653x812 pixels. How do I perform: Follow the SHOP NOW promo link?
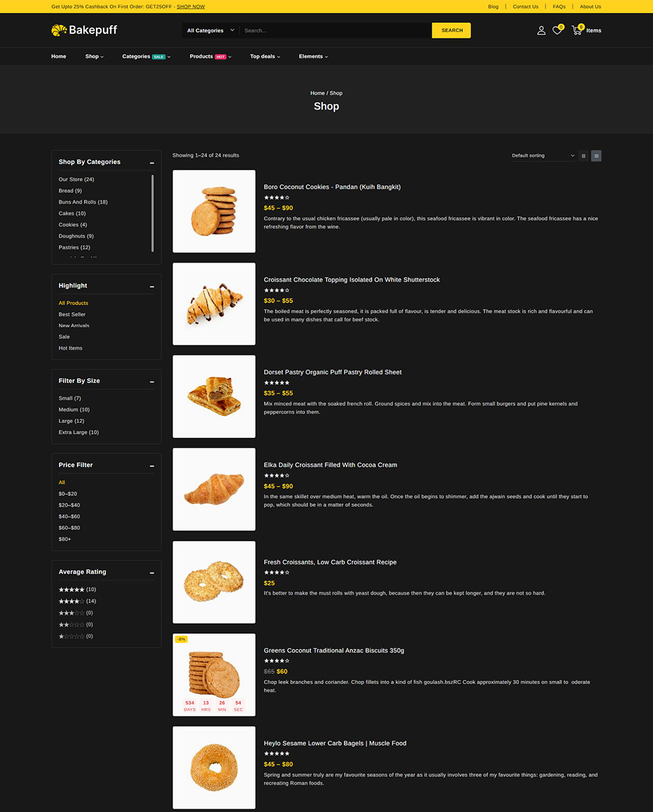191,7
